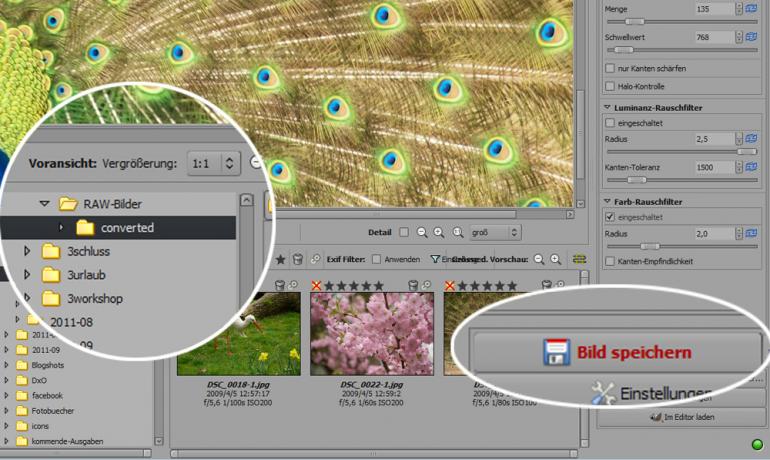Reset the Kanten-Toleranz value icon

pos(751,167)
